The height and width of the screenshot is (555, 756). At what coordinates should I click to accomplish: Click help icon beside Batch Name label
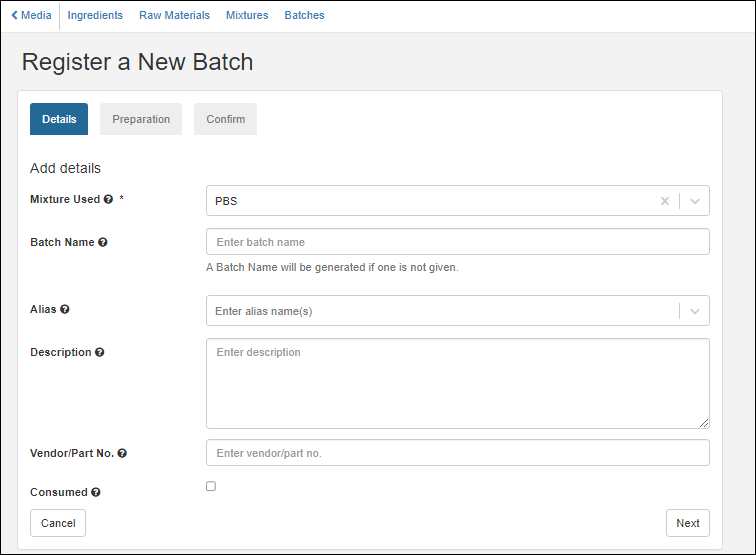tap(103, 243)
